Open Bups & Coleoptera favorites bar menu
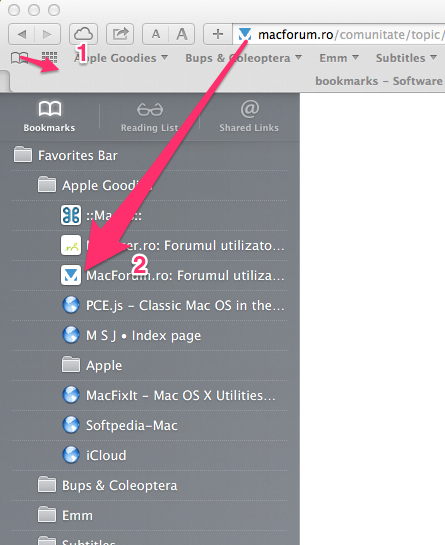445x545 pixels. click(x=243, y=58)
